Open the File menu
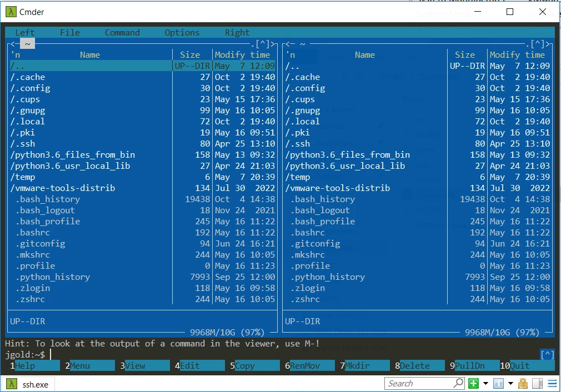This screenshot has height=392, width=561. click(x=70, y=33)
